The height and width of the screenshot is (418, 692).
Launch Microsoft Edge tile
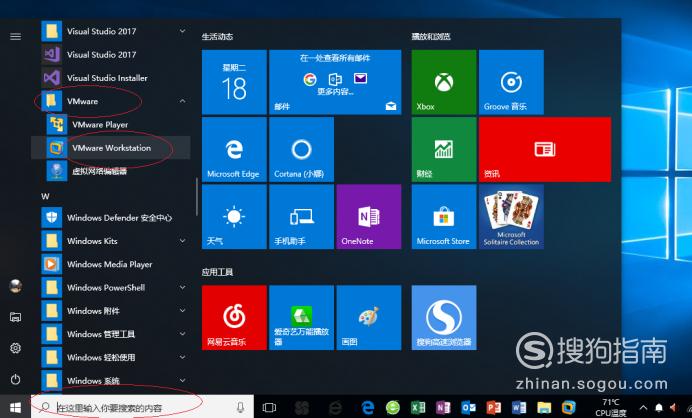[x=234, y=149]
